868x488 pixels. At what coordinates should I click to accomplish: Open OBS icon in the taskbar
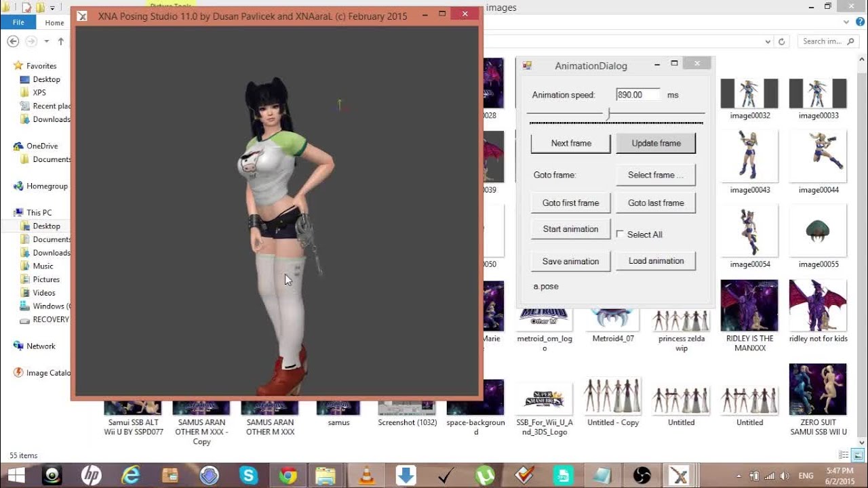pyautogui.click(x=641, y=475)
